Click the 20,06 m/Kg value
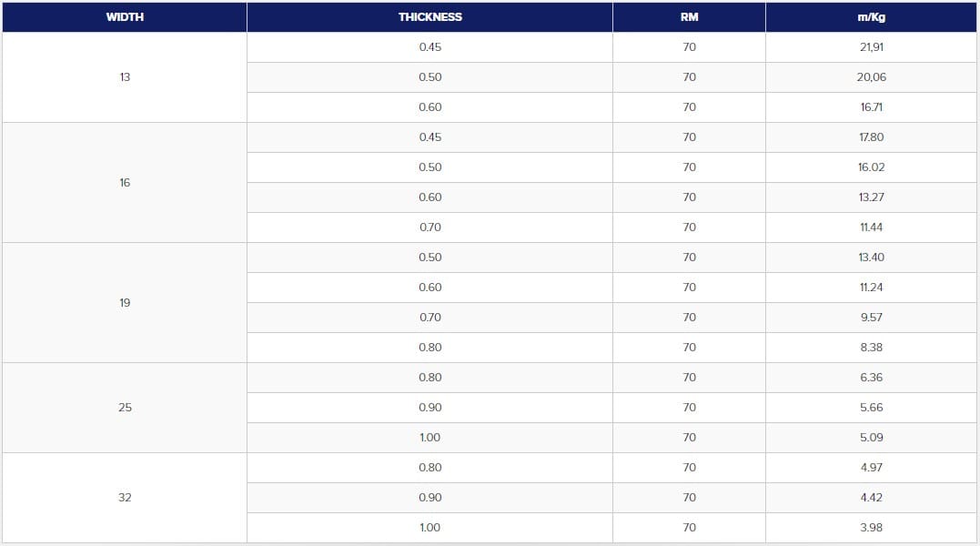 [871, 77]
